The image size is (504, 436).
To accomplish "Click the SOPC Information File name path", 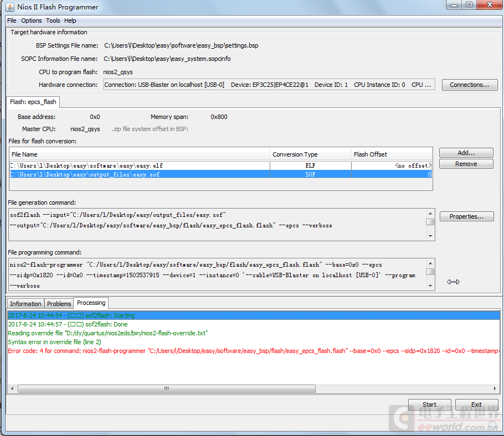I will [167, 59].
